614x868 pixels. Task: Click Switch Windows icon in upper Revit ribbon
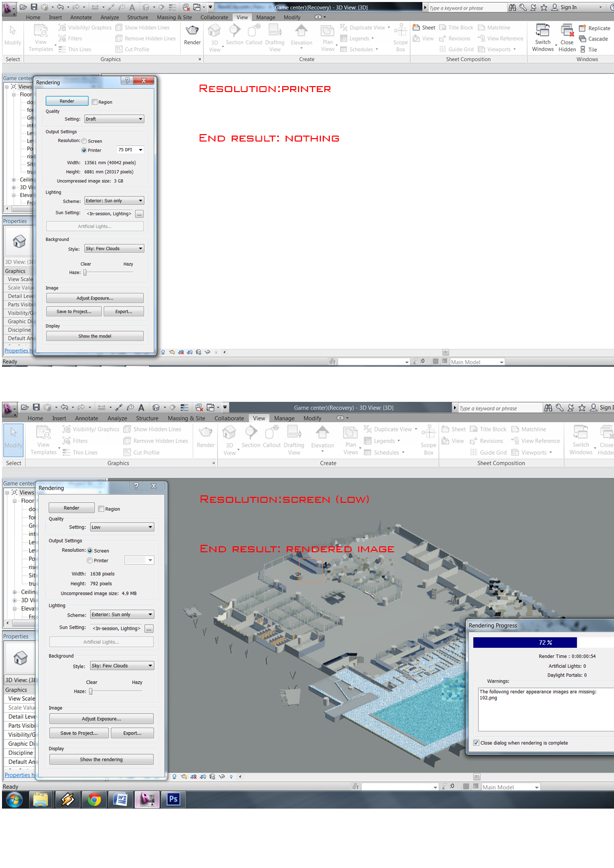coord(543,30)
